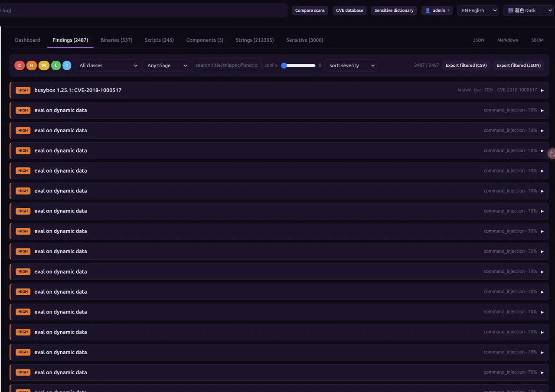This screenshot has height=392, width=555.
Task: Download the SBOM report
Action: 537,40
